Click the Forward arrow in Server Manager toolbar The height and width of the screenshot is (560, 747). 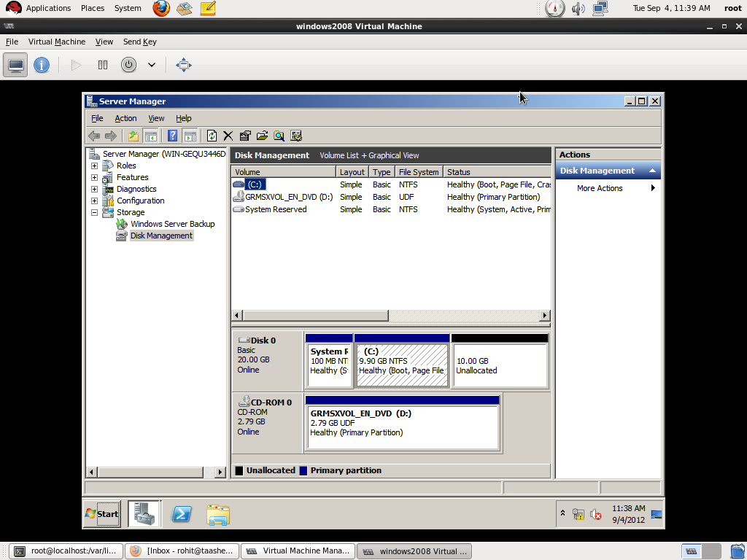click(111, 136)
